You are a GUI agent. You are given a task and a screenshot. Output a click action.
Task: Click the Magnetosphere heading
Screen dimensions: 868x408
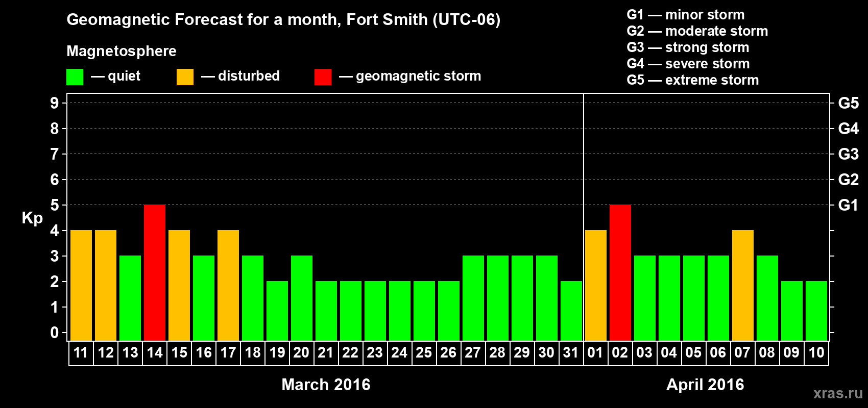coord(122,51)
